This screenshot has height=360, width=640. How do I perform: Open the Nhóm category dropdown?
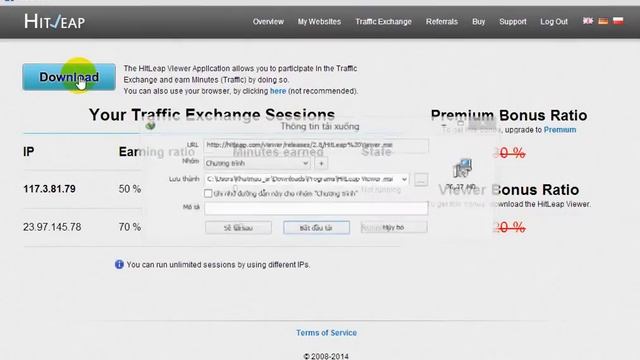[257, 163]
